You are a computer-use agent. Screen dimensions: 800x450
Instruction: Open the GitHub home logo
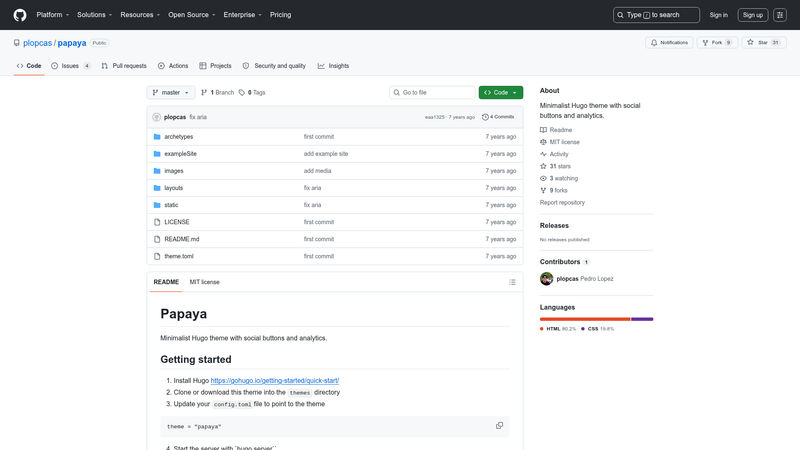tap(20, 15)
